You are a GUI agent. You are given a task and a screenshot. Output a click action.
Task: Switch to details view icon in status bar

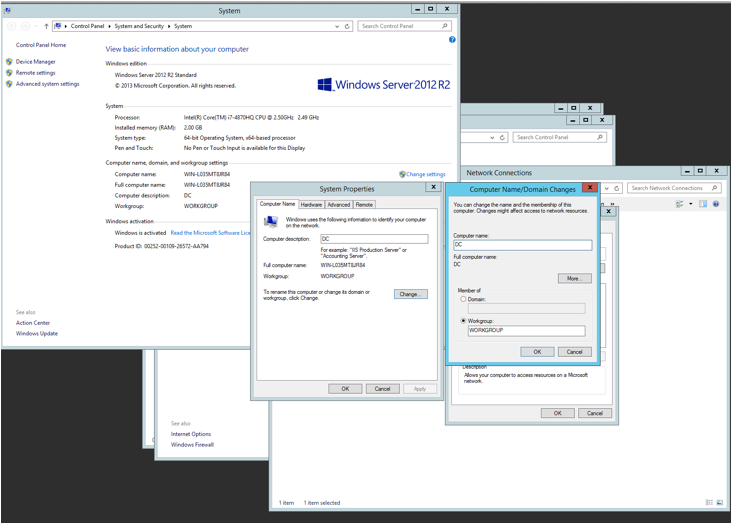tap(709, 503)
